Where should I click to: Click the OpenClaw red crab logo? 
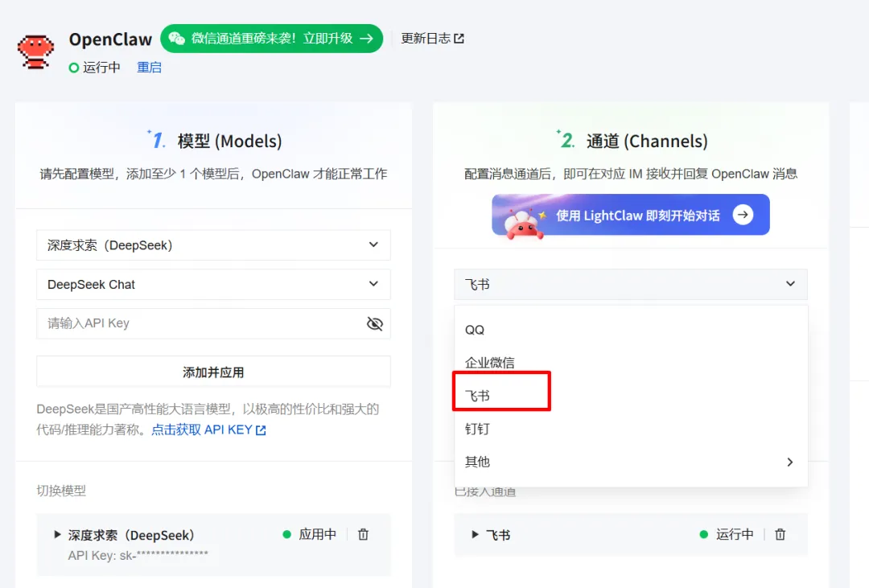click(x=35, y=51)
